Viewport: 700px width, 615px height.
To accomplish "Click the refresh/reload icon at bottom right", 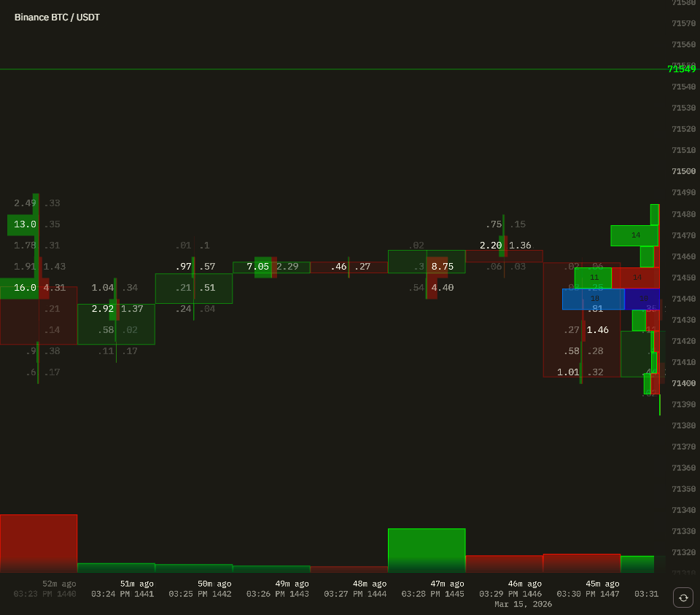I will click(682, 598).
